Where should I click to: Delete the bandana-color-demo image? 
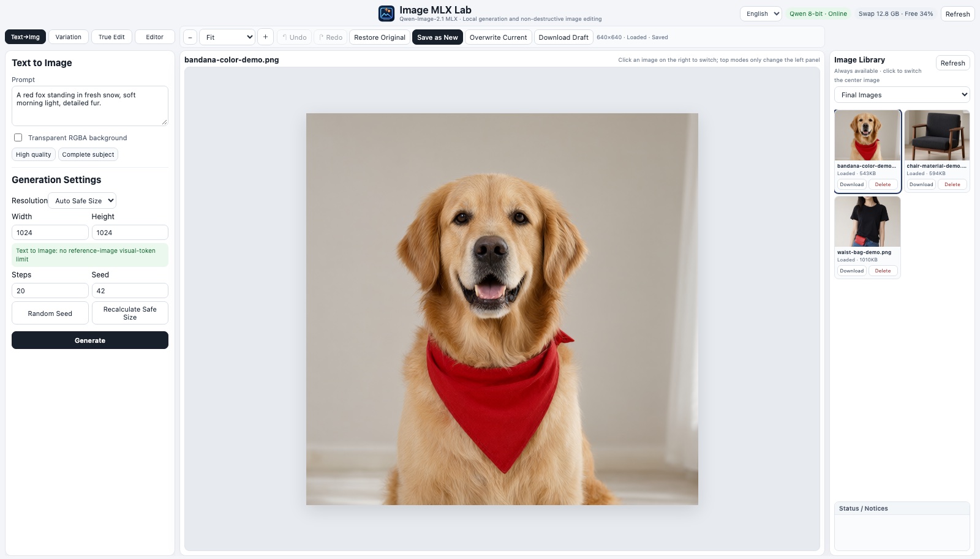(x=883, y=184)
